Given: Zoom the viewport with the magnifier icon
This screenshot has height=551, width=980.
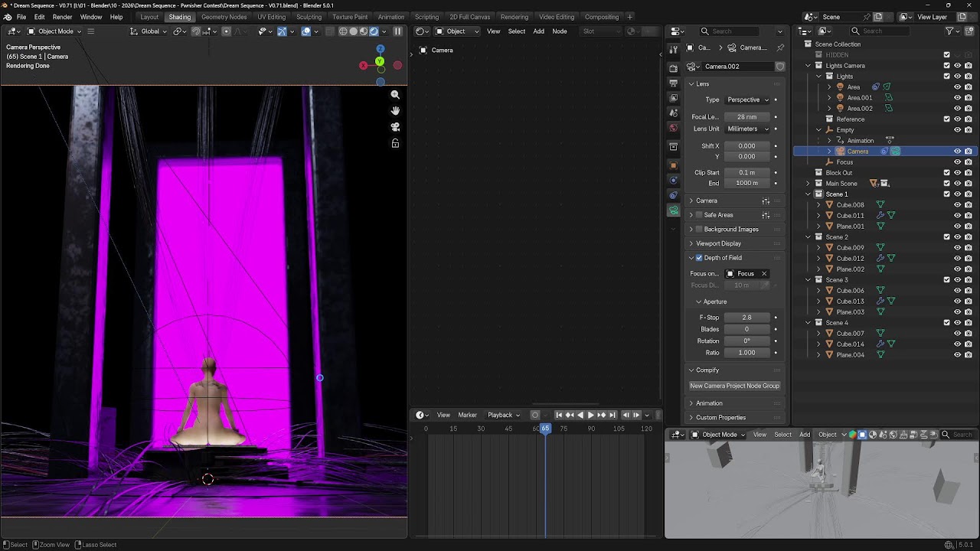Looking at the screenshot, I should (395, 95).
